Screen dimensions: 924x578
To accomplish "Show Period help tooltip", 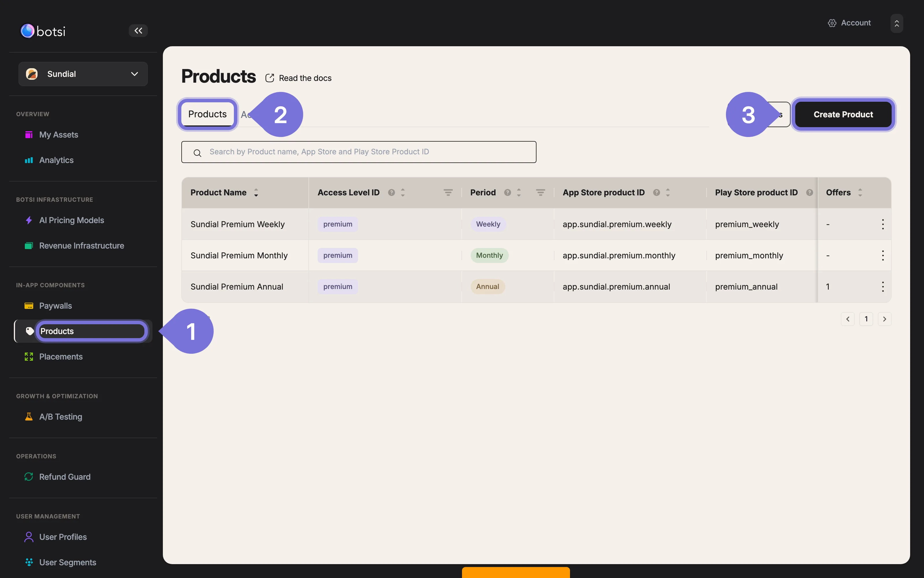I will [507, 192].
